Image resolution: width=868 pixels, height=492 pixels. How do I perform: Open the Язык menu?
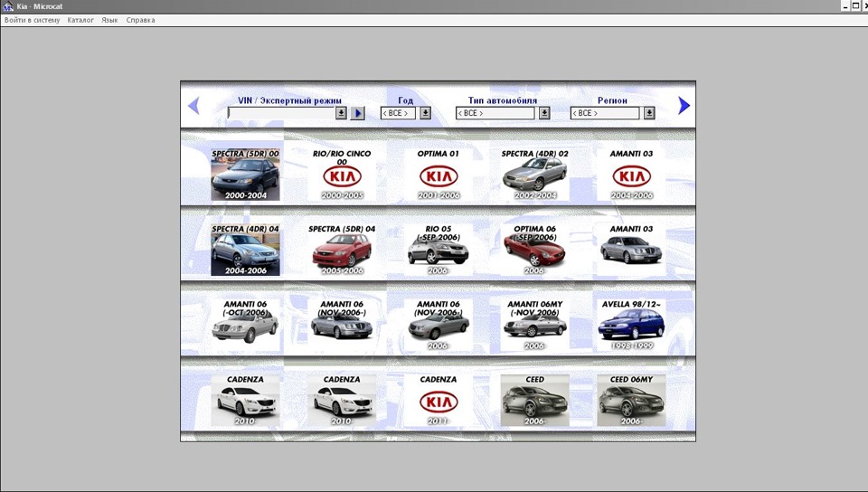pyautogui.click(x=109, y=20)
